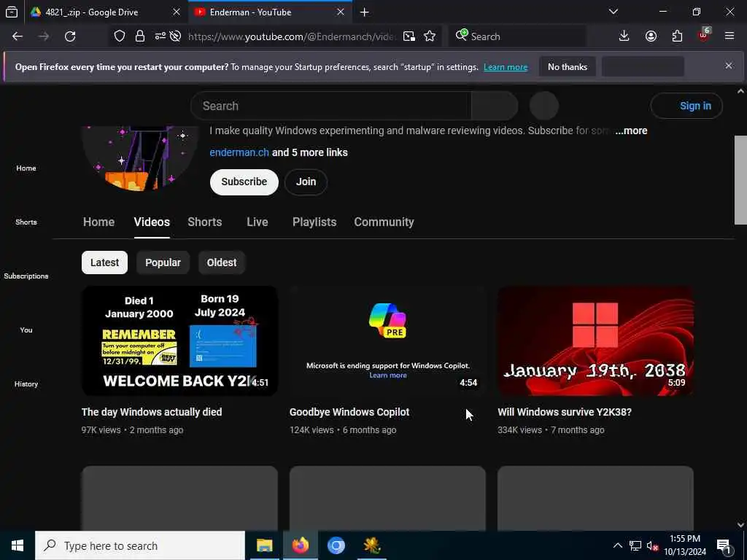Open sidebar History

[26, 384]
